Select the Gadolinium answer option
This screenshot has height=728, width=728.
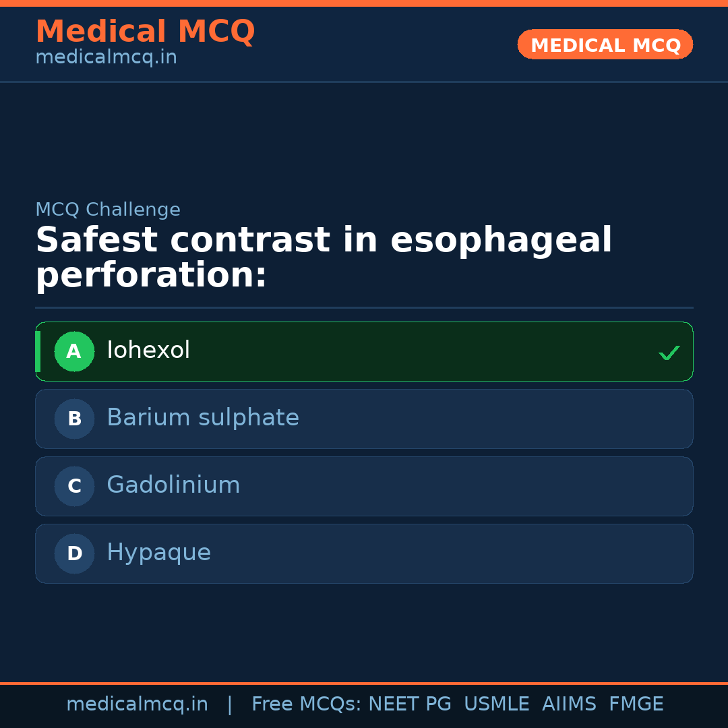[173, 485]
